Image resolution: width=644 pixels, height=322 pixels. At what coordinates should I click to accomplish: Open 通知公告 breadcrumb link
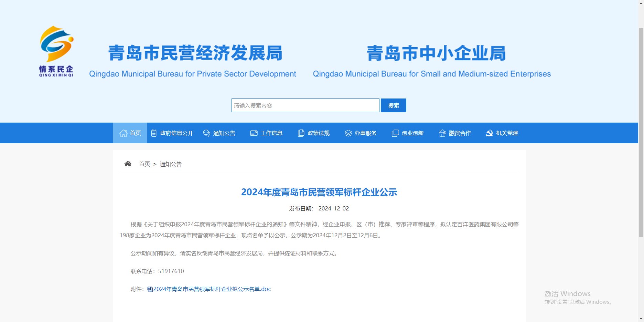171,164
